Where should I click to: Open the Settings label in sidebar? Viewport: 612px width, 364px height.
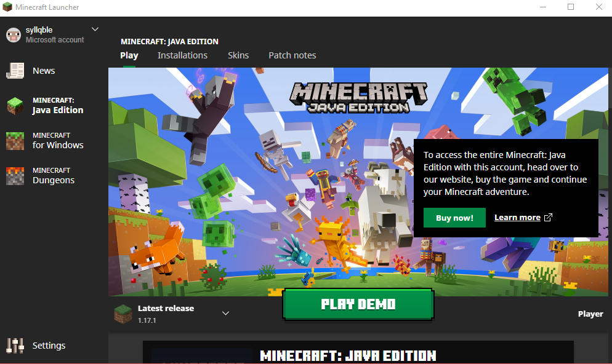coord(49,346)
